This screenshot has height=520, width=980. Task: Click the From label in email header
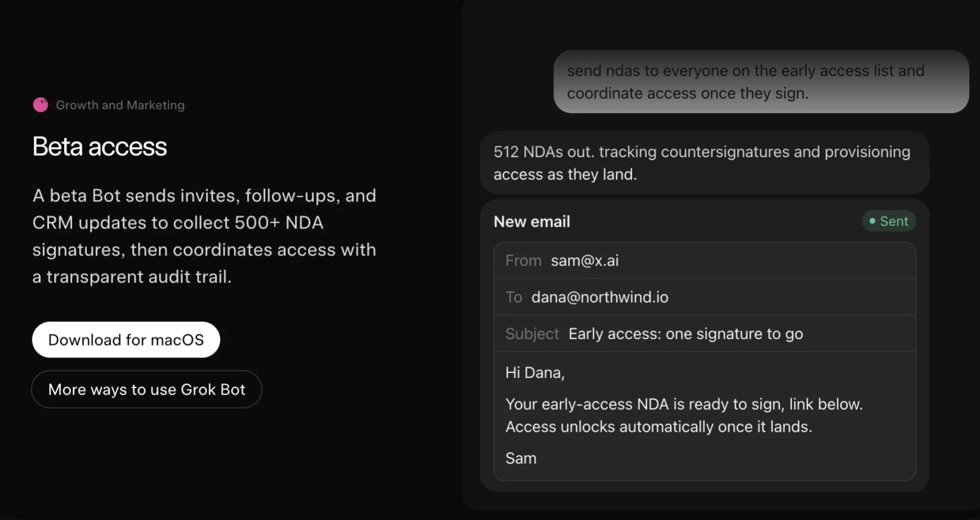[x=523, y=260]
